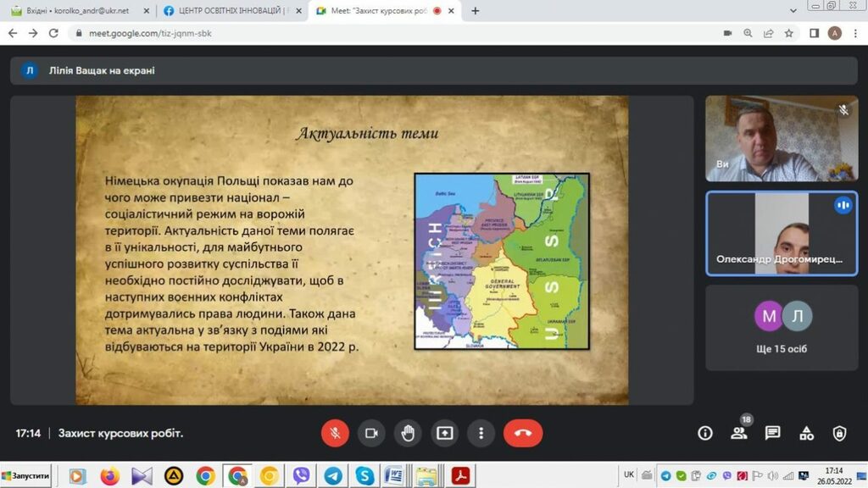Switch to the ЦЕНТР ОСВІТНІХ ІННОВАЦІЙ tab
868x488 pixels.
click(229, 11)
